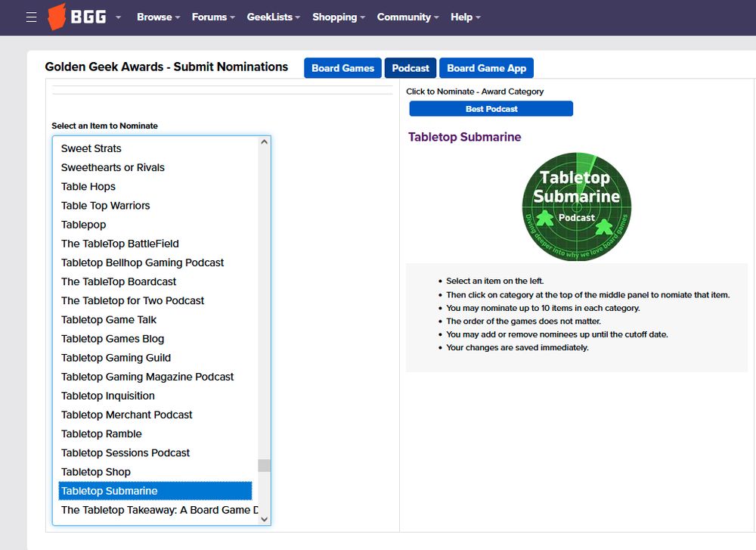Select Tabletop Bellhop Gaming Podcast
Screen dimensions: 756x550
pos(155,263)
